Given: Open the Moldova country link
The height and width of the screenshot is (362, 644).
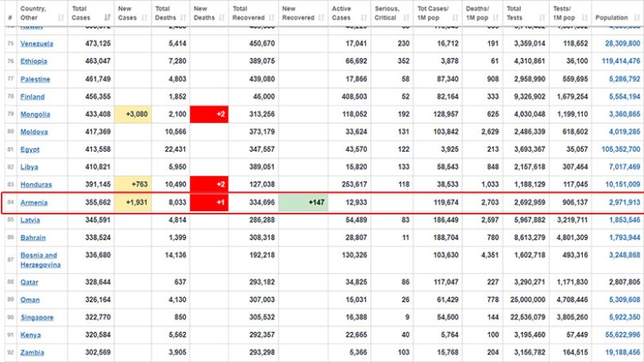Looking at the screenshot, I should [34, 132].
